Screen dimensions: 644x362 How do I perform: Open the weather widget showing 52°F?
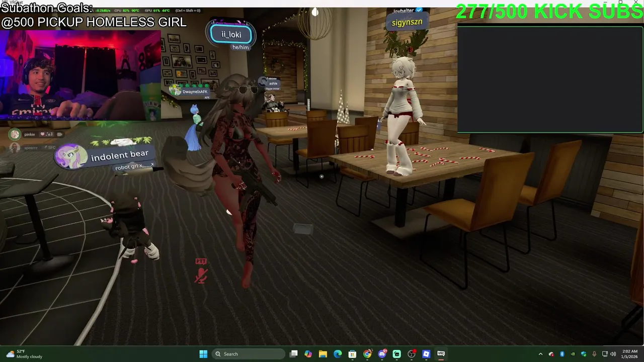24,354
